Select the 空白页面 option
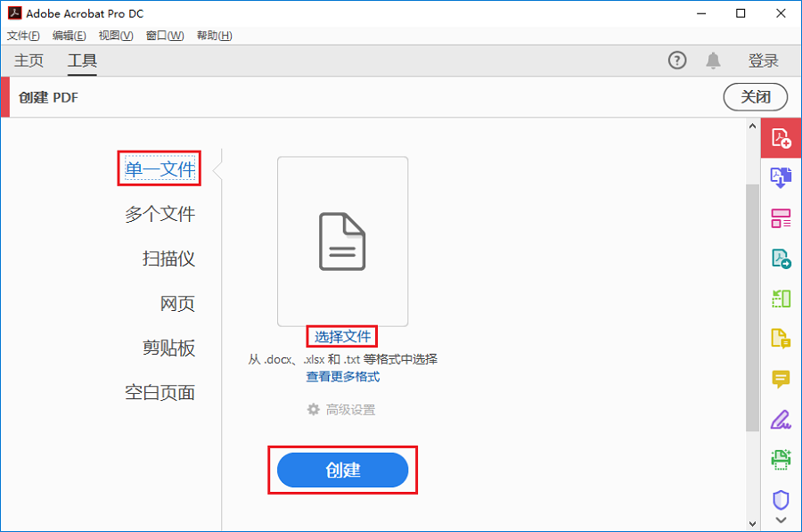Image resolution: width=802 pixels, height=532 pixels. (x=160, y=392)
